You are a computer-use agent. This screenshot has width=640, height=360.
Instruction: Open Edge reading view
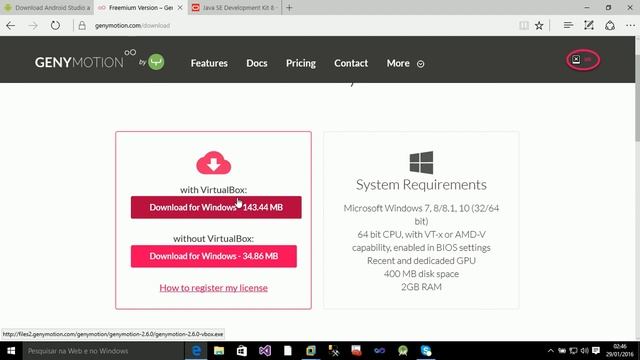click(x=524, y=25)
